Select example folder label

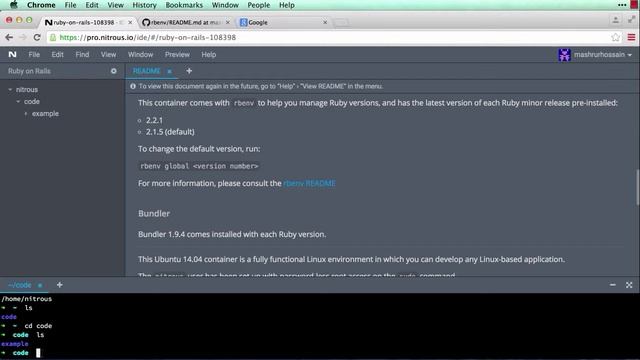[45, 113]
